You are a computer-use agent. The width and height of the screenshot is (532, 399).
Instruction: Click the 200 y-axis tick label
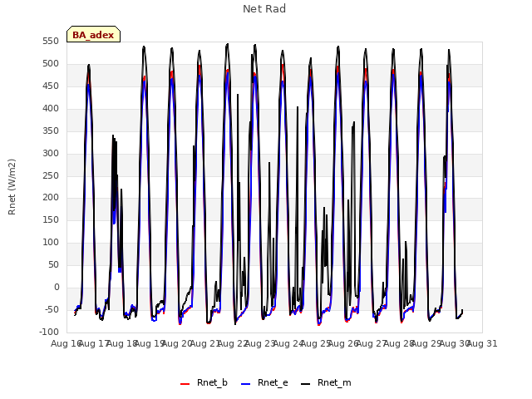pos(51,198)
